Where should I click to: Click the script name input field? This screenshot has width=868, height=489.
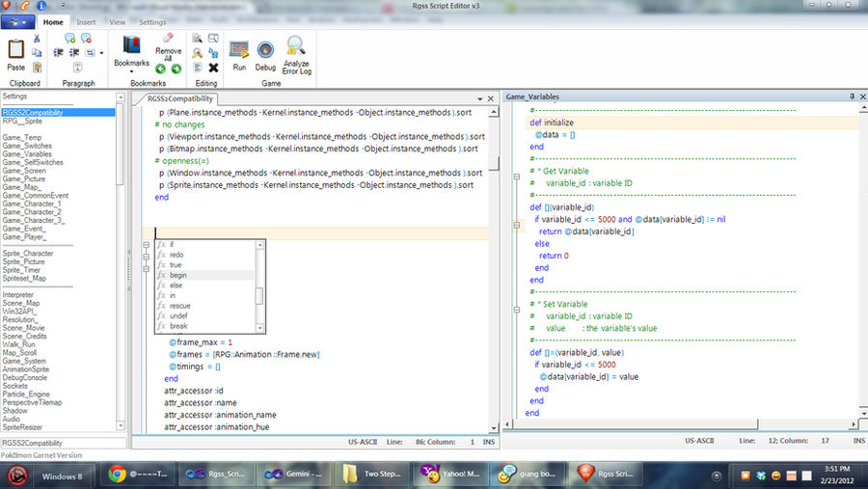pyautogui.click(x=64, y=443)
